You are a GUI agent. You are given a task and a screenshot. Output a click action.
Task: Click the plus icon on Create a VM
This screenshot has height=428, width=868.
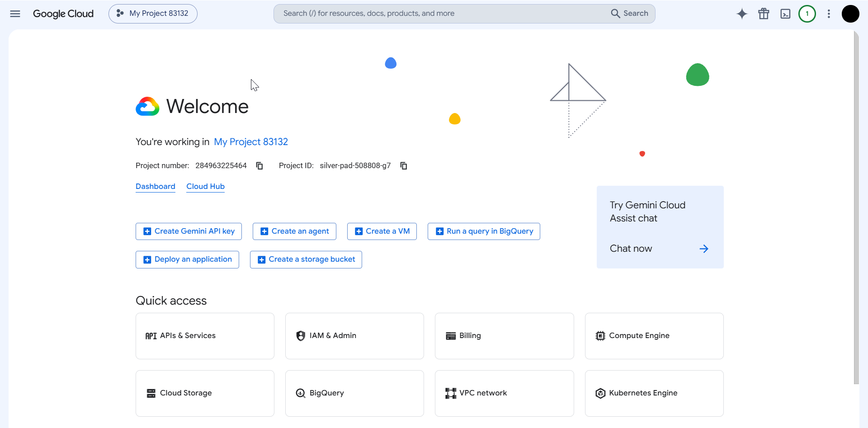click(x=359, y=231)
